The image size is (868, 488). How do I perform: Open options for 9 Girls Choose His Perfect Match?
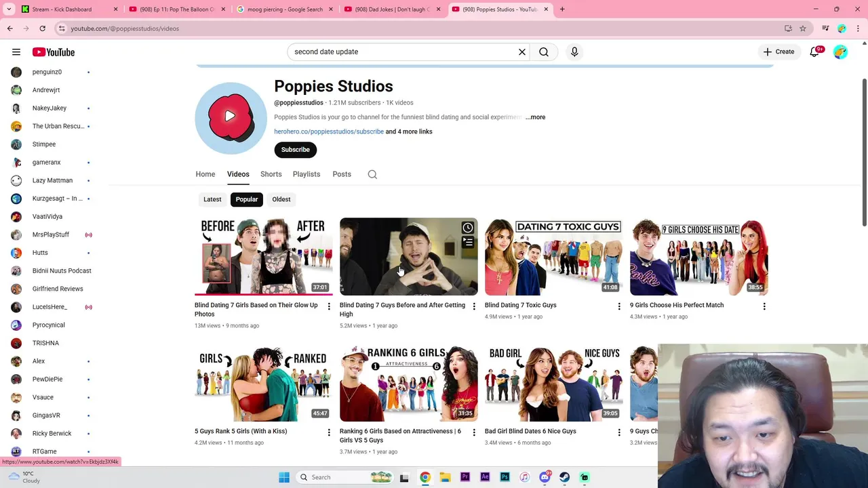pos(764,306)
